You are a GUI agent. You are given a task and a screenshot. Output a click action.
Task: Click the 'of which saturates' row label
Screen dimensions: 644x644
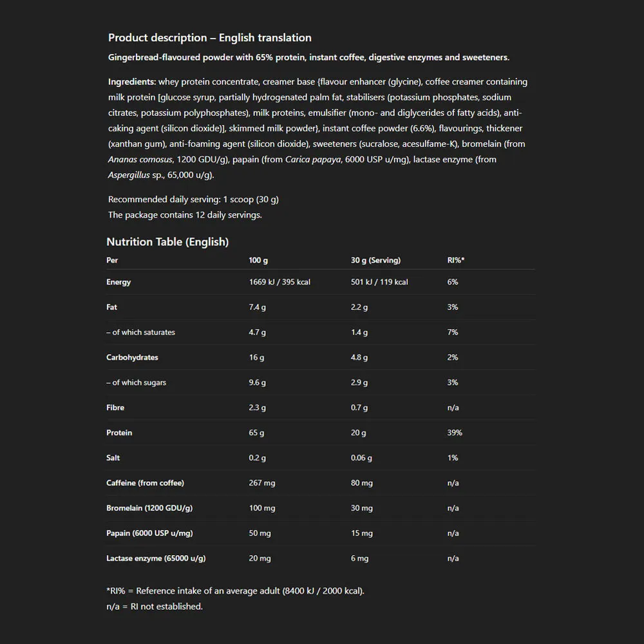[140, 332]
